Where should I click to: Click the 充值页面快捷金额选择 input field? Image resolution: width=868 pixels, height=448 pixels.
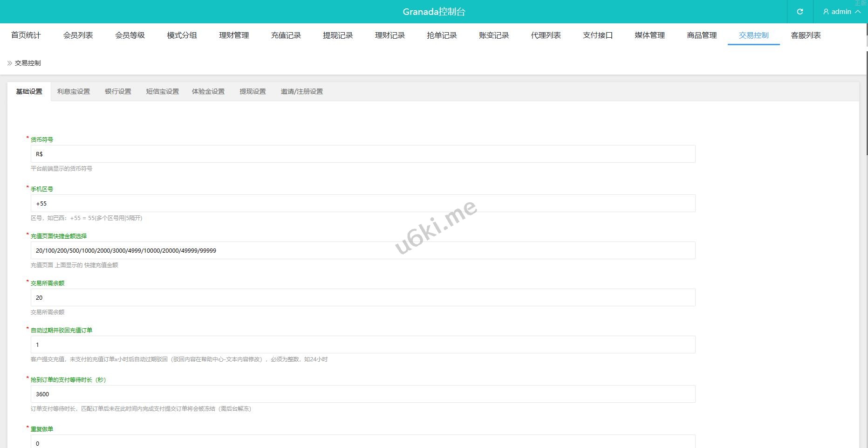click(362, 250)
